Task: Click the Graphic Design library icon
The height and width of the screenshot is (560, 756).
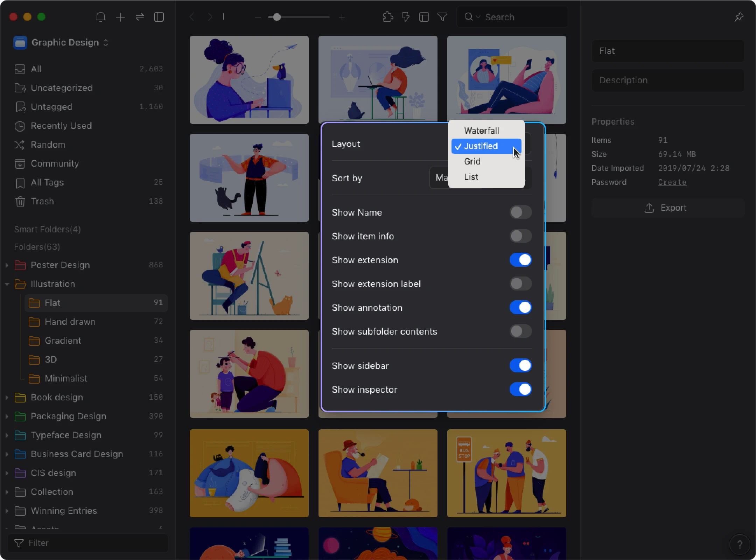Action: pyautogui.click(x=20, y=43)
